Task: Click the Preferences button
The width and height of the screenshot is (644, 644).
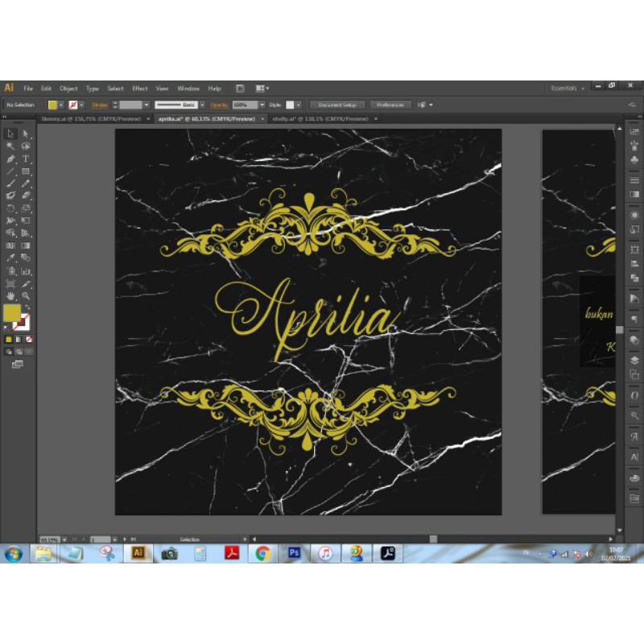Action: [x=390, y=105]
